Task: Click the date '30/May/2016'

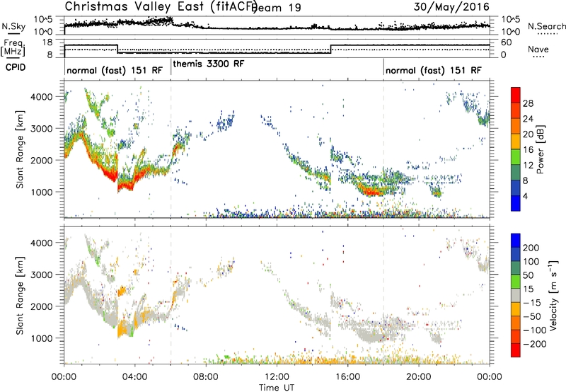Action: coord(451,6)
